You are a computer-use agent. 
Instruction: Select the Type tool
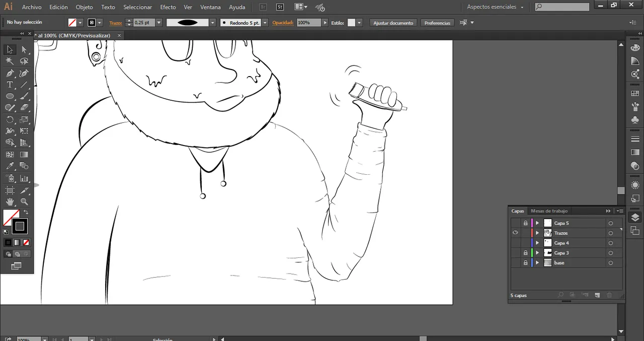tap(10, 85)
